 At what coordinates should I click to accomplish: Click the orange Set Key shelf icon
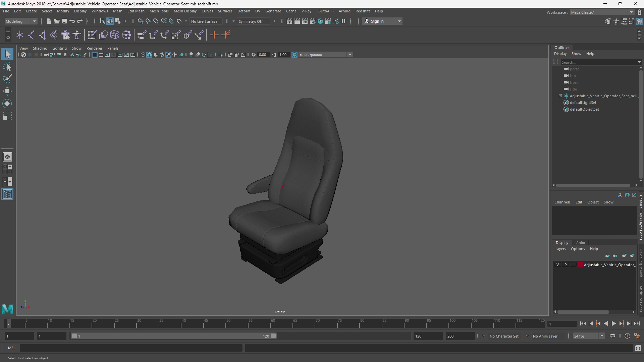[214, 35]
